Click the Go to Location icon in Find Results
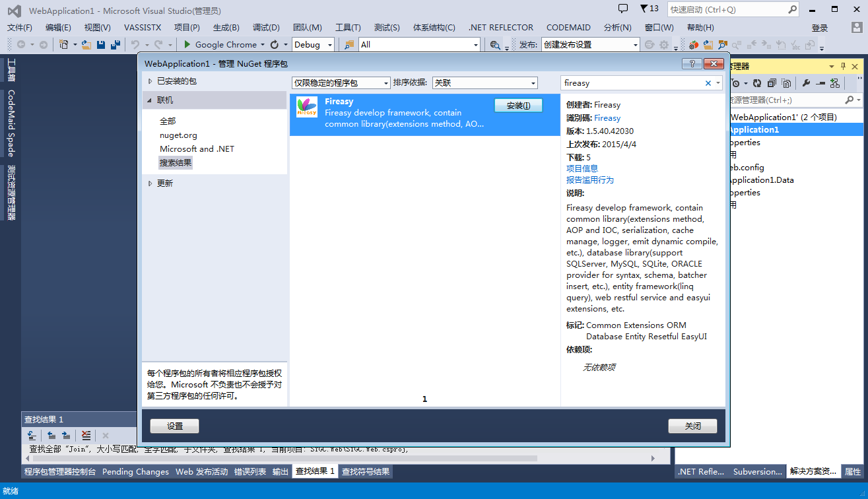Viewport: 868px width, 499px height. (x=31, y=436)
